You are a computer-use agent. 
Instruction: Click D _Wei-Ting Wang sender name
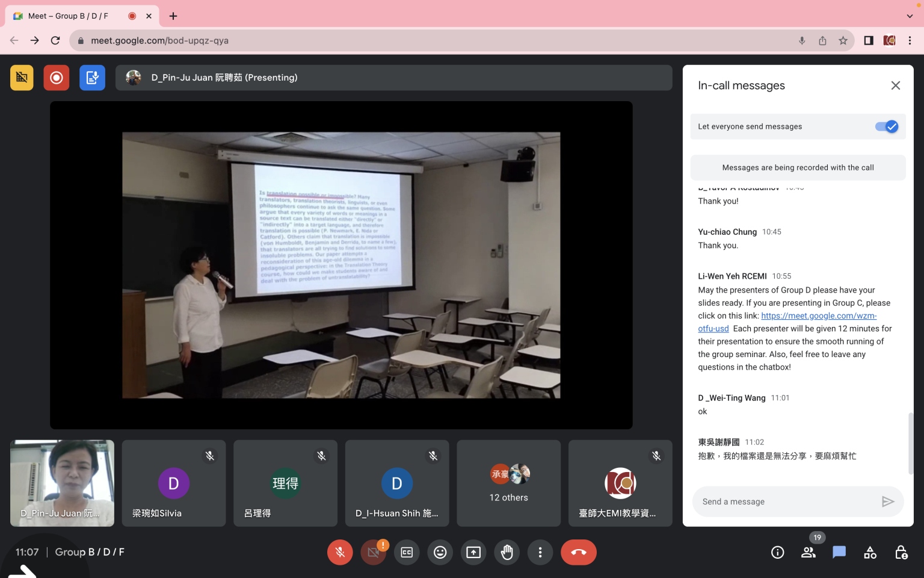point(731,398)
